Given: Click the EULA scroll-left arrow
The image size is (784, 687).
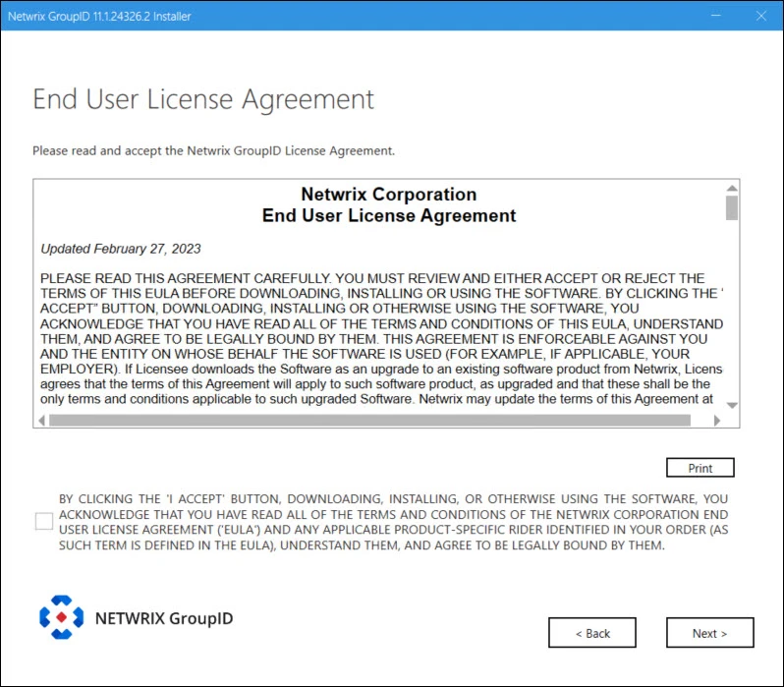Looking at the screenshot, I should 41,421.
